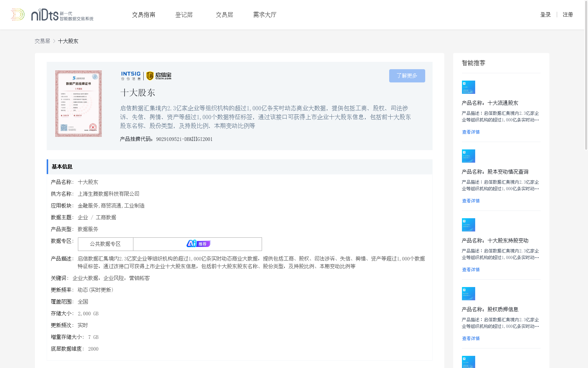Click the 注册 link
Viewport: 588px width, 368px height.
pos(568,15)
